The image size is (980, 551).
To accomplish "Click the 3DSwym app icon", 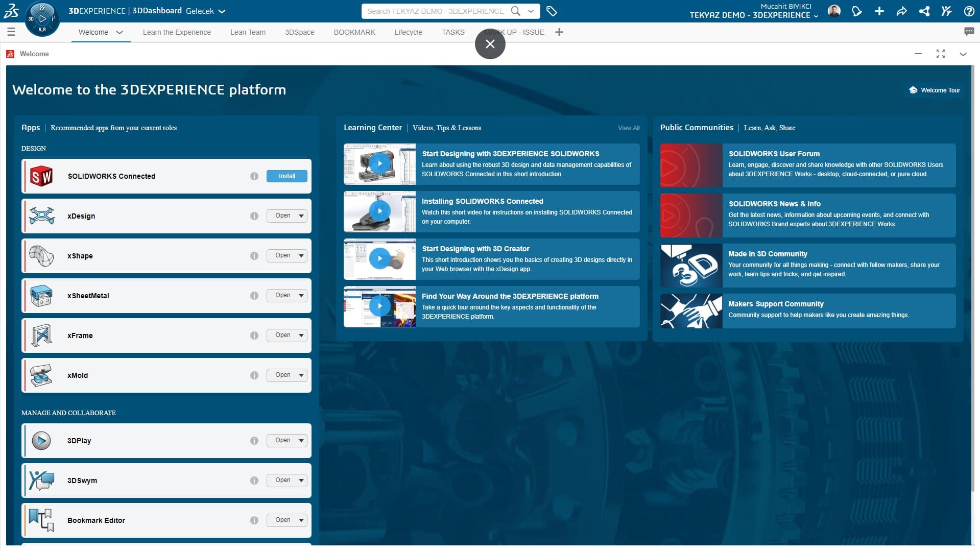I will tap(41, 481).
